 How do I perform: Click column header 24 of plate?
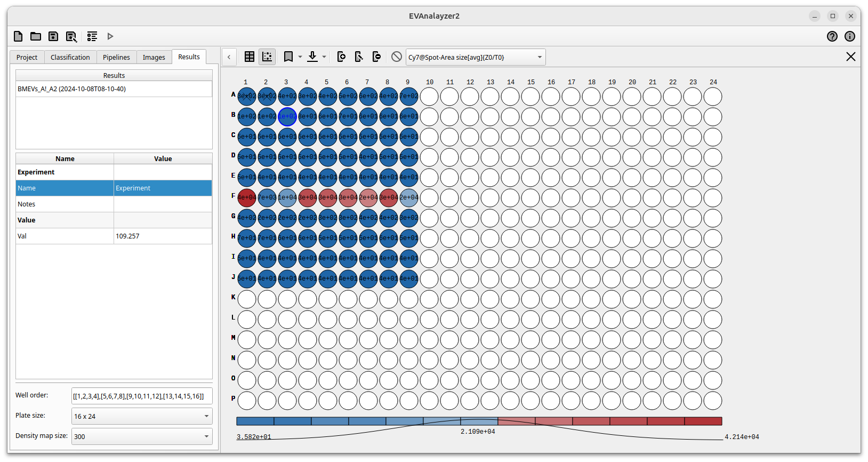pos(713,82)
